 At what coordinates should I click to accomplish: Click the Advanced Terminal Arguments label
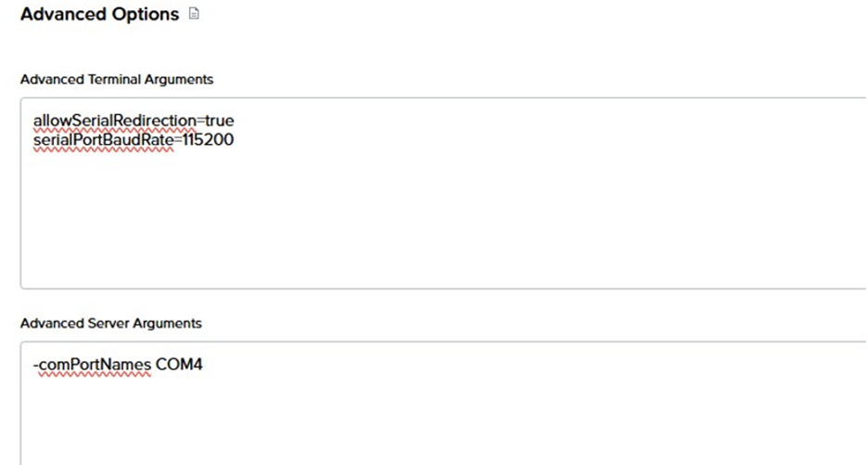116,80
